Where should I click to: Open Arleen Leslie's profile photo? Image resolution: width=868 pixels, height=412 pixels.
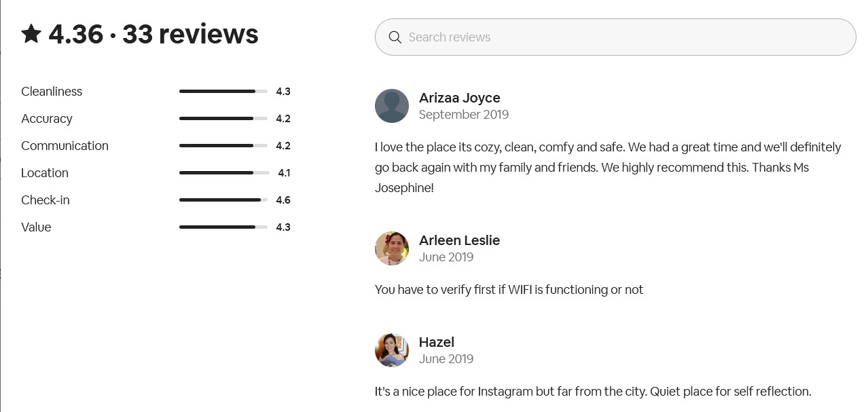pyautogui.click(x=392, y=248)
